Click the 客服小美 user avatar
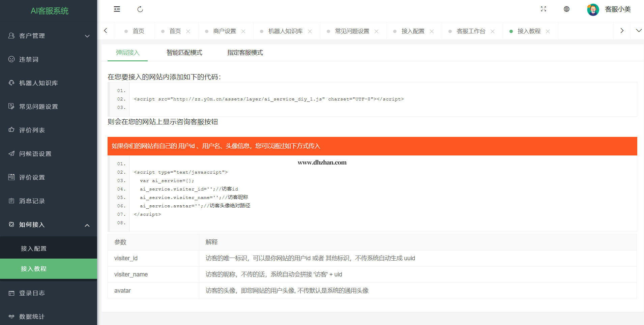 point(593,9)
